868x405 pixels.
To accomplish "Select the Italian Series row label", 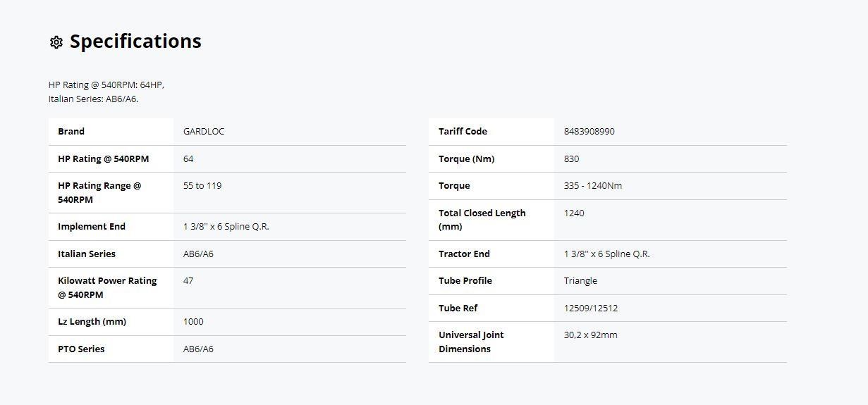I will [87, 254].
